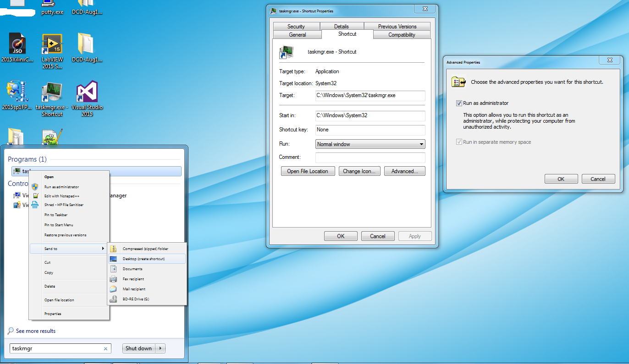
Task: Choose Shred - HP File Sanitizer entry
Action: pyautogui.click(x=64, y=205)
